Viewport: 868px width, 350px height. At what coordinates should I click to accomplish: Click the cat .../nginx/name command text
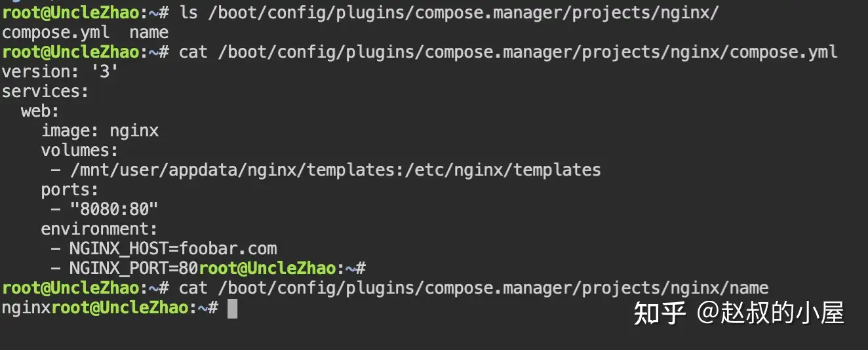tap(473, 288)
